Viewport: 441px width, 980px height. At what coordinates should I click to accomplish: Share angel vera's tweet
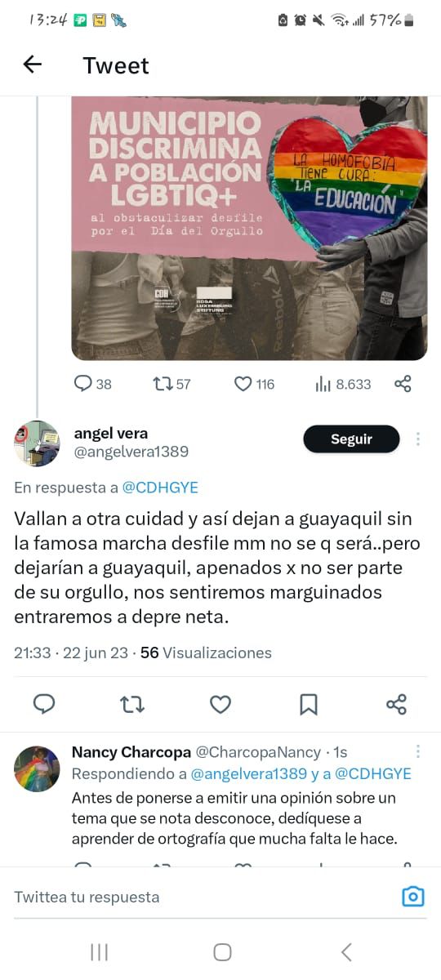396,704
